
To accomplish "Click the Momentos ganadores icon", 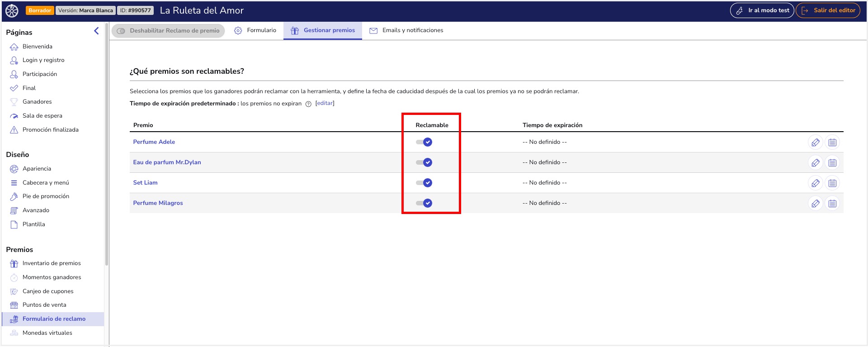I will click(x=14, y=277).
